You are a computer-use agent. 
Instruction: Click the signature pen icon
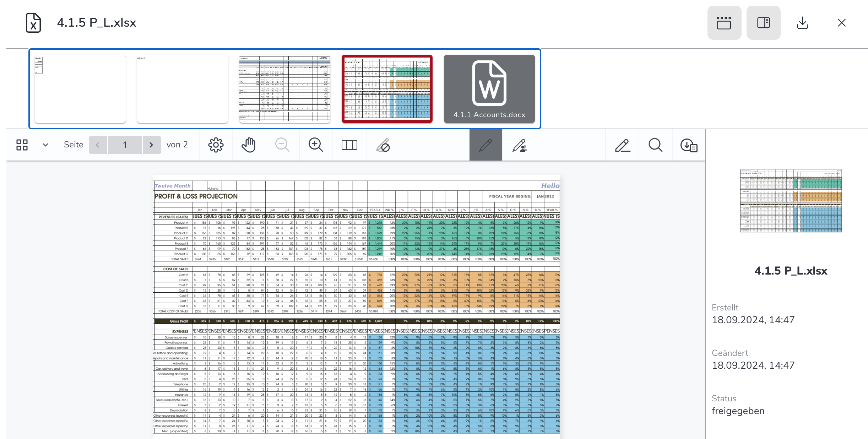[x=622, y=145]
